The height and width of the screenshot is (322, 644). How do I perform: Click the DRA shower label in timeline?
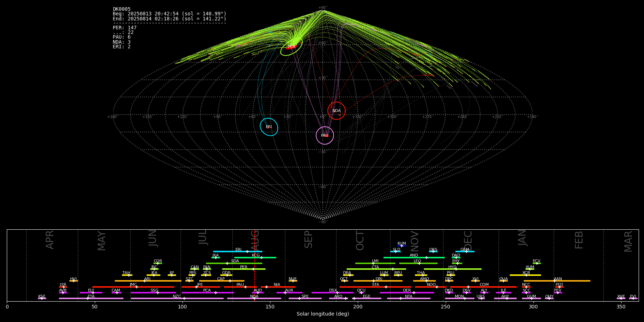click(347, 273)
